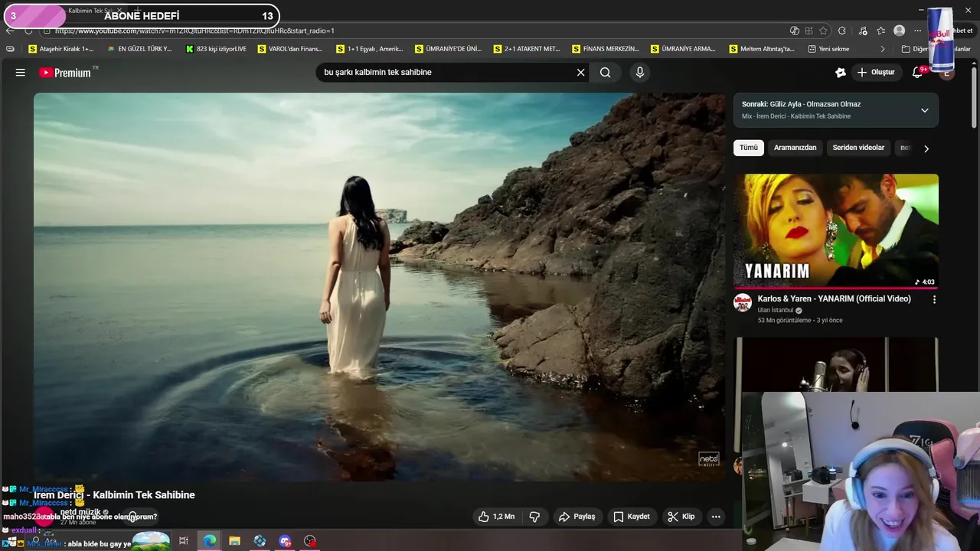Create a clip with Klip button

[681, 517]
